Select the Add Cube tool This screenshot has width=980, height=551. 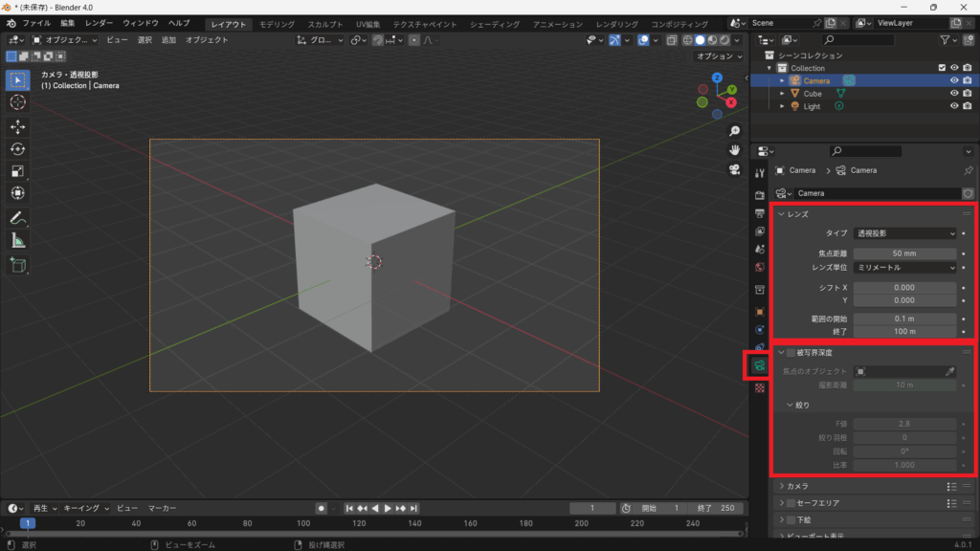[17, 265]
